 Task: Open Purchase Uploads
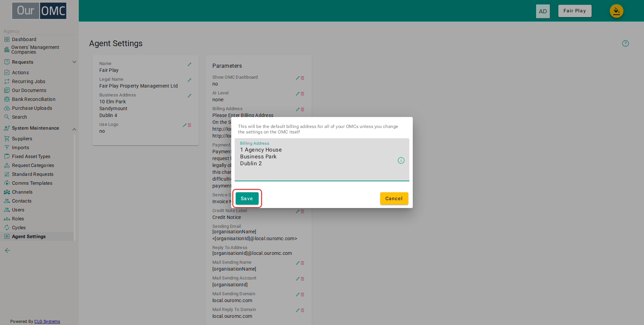pyautogui.click(x=32, y=108)
